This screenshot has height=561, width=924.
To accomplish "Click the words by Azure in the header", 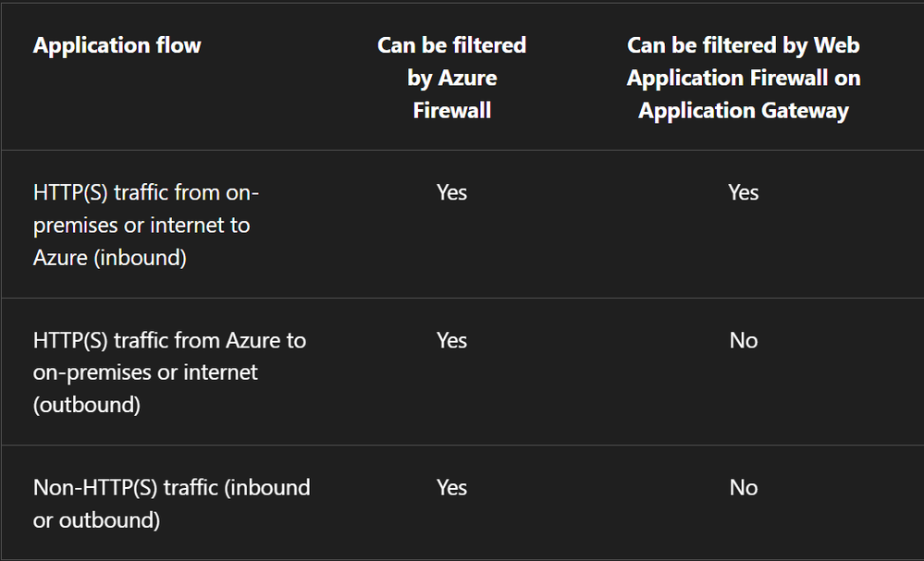I will tap(451, 79).
